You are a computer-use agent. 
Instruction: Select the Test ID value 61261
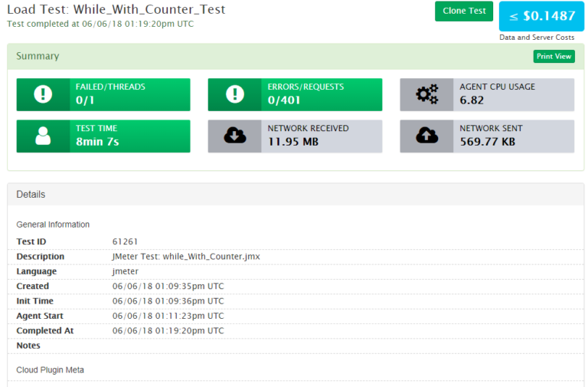125,241
